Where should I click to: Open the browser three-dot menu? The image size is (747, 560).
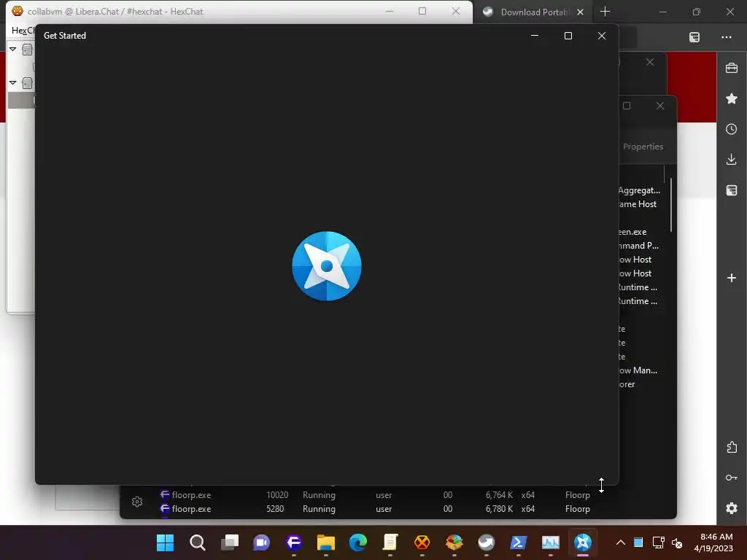726,37
